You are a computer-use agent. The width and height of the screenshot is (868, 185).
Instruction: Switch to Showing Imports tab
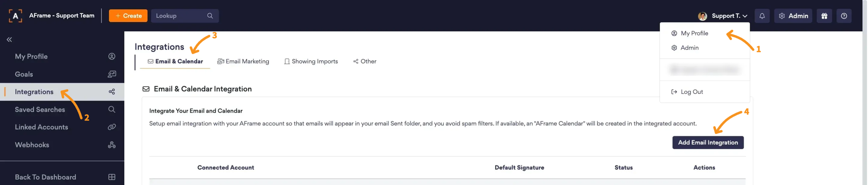[x=311, y=61]
